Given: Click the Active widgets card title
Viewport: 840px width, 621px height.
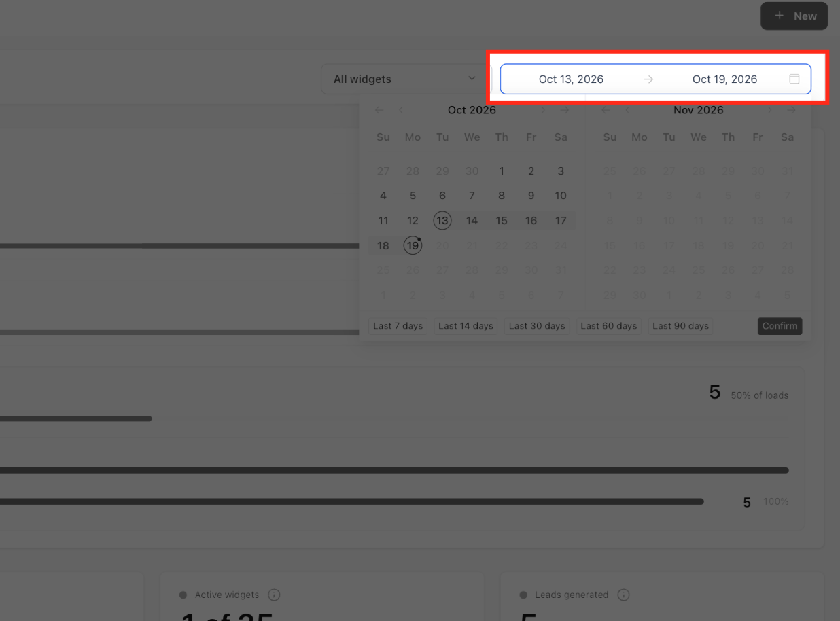Looking at the screenshot, I should [x=227, y=595].
